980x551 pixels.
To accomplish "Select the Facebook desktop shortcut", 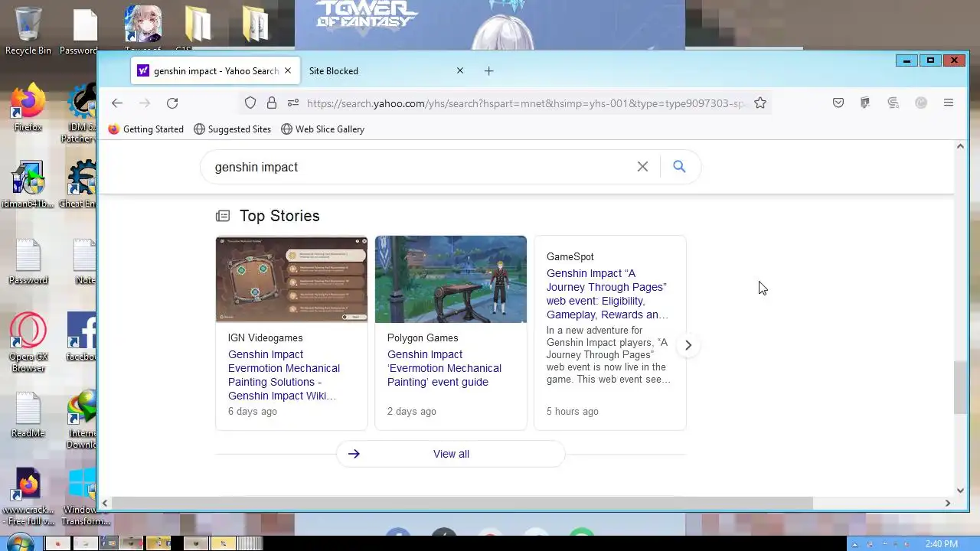I will (81, 337).
